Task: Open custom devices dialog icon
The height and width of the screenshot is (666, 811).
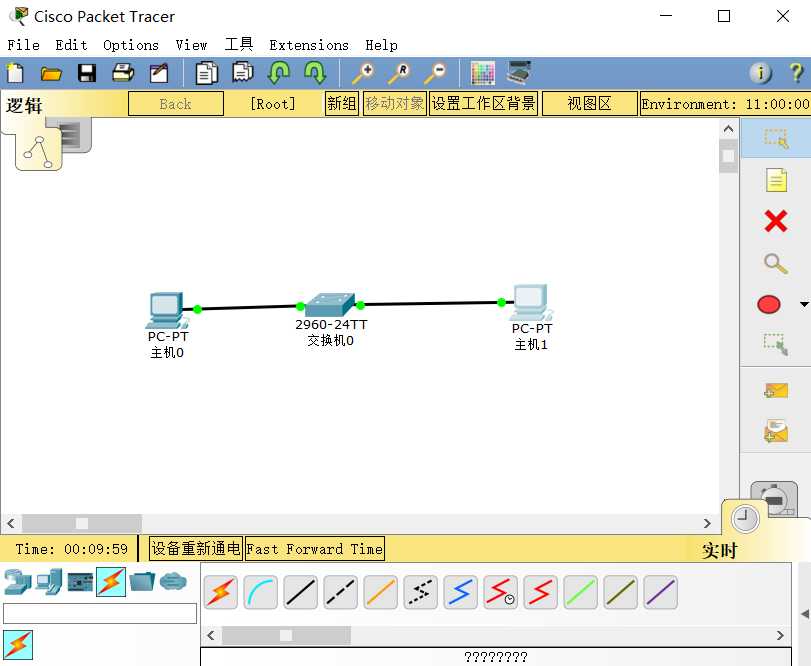Action: tap(519, 73)
